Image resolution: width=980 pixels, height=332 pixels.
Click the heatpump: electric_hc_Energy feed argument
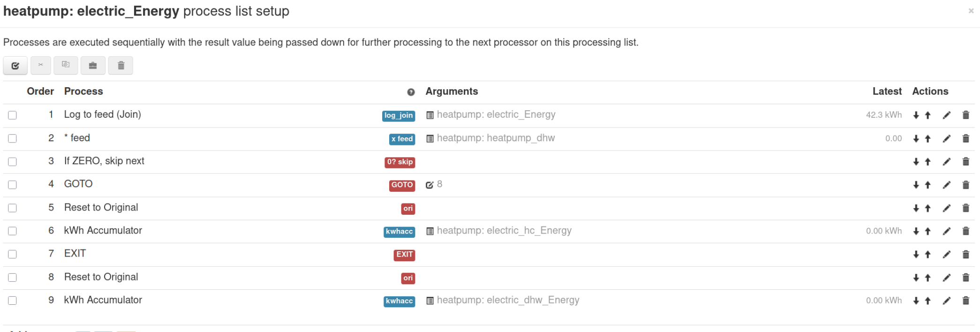click(x=504, y=231)
